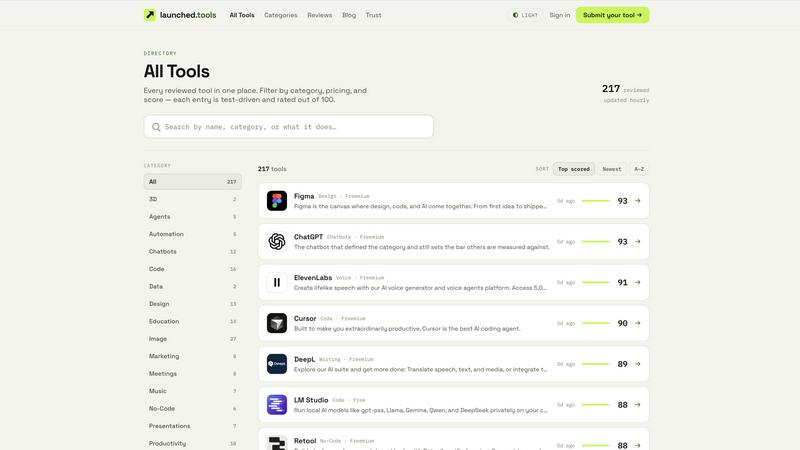Viewport: 800px width, 450px height.
Task: Click the ElevenLabs score bar
Action: tap(596, 282)
